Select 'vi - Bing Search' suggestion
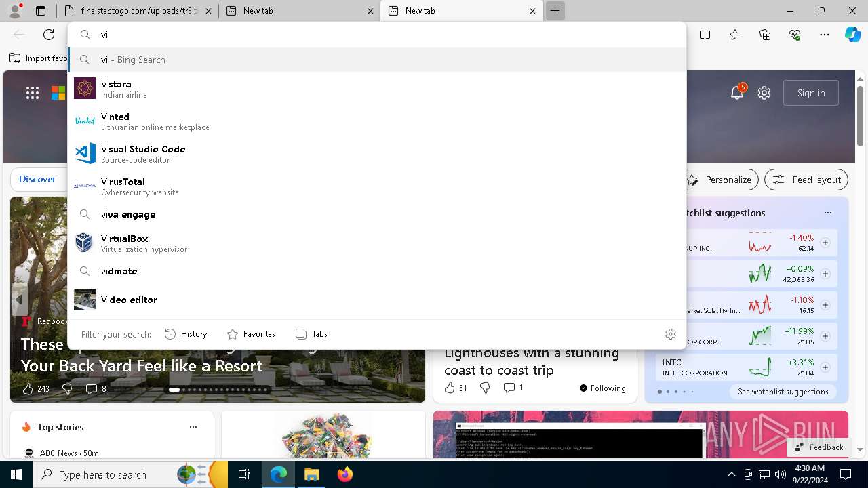The width and height of the screenshot is (868, 488). (x=377, y=60)
